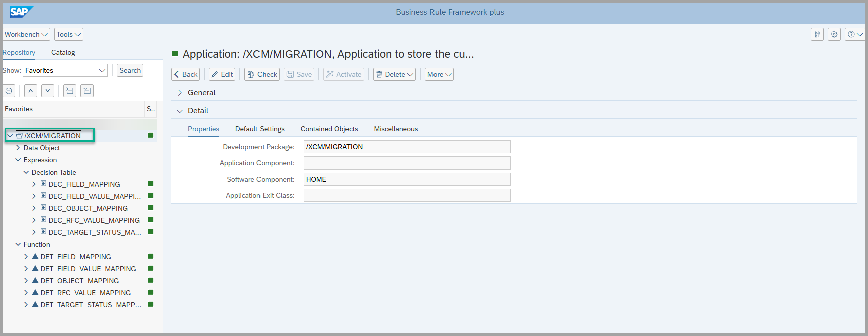Click the DET_FIELD_MAPPING function triangle icon
Image resolution: width=868 pixels, height=336 pixels.
tap(35, 256)
